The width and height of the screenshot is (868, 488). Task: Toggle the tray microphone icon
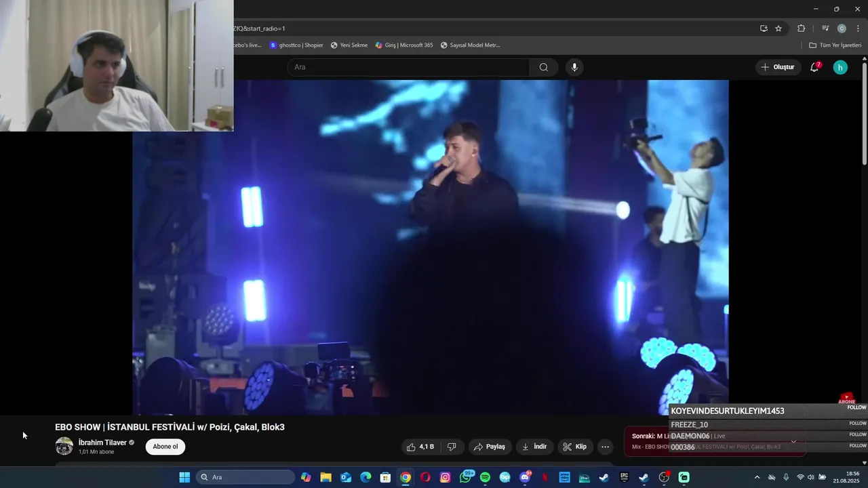tap(786, 477)
